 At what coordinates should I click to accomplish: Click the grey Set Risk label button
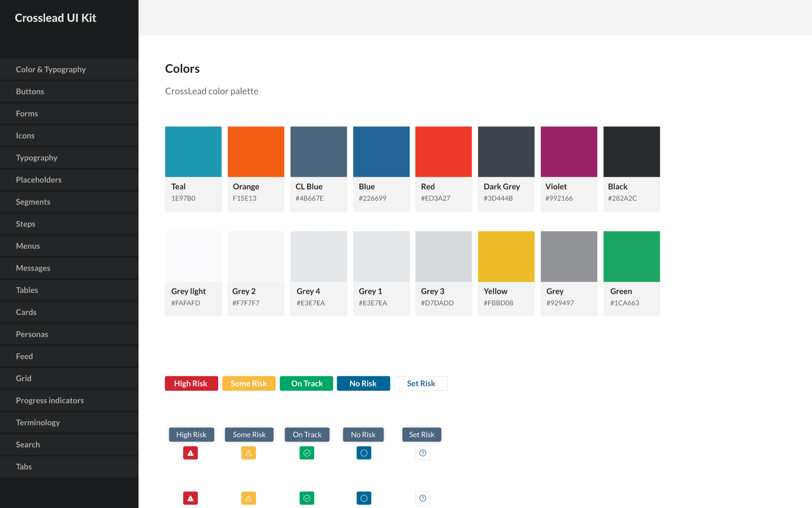pyautogui.click(x=422, y=434)
